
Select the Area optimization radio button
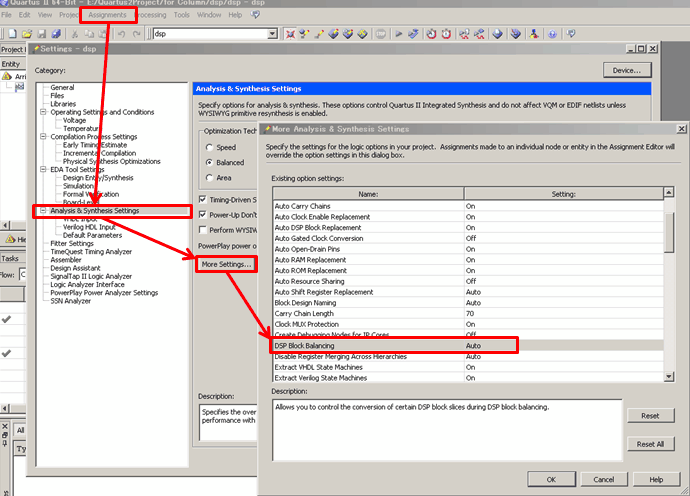click(208, 177)
